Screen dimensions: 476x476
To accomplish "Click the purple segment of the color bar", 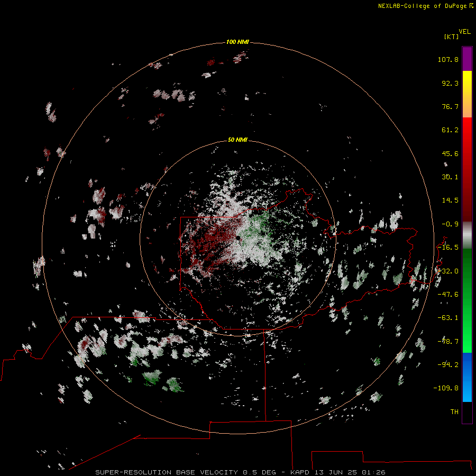I will (x=467, y=59).
